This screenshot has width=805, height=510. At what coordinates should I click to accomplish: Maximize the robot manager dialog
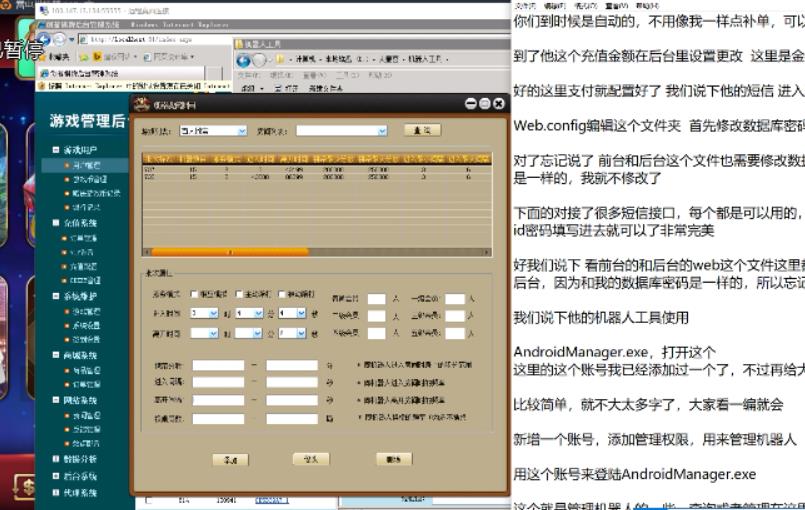[x=485, y=103]
